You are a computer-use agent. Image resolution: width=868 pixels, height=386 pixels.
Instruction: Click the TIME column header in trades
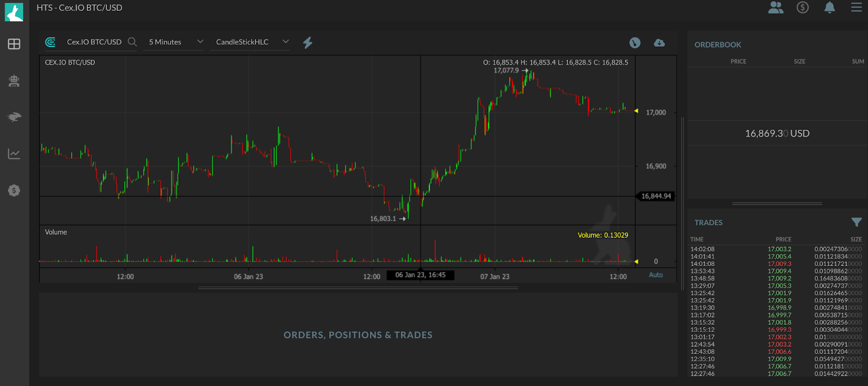(697, 239)
